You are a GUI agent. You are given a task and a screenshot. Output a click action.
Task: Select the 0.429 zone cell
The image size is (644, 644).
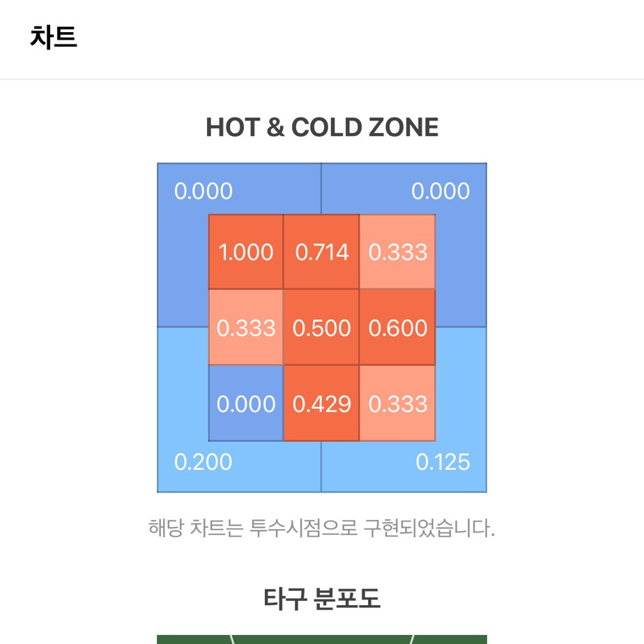tap(321, 403)
